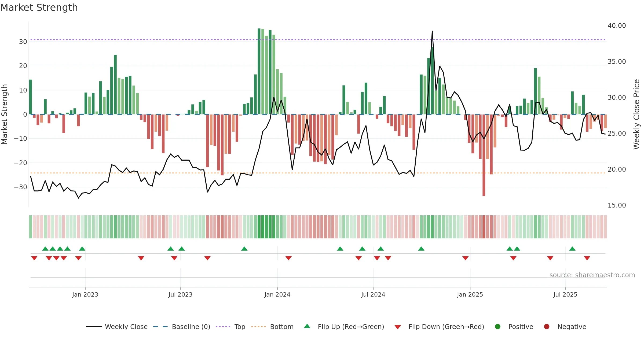
Task: Click the red Flip Down triangle legend icon
Action: pos(398,327)
